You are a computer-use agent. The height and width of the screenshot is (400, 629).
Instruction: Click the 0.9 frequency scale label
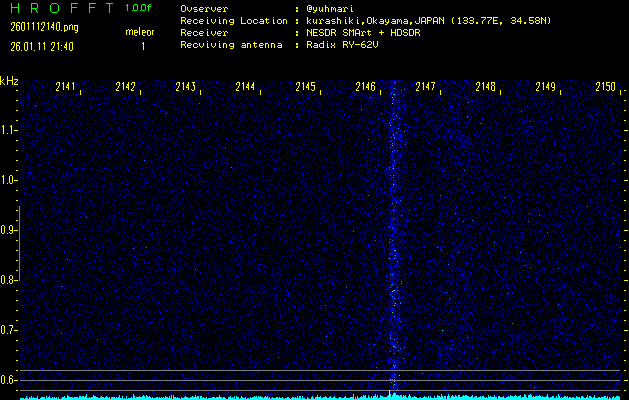coord(9,230)
